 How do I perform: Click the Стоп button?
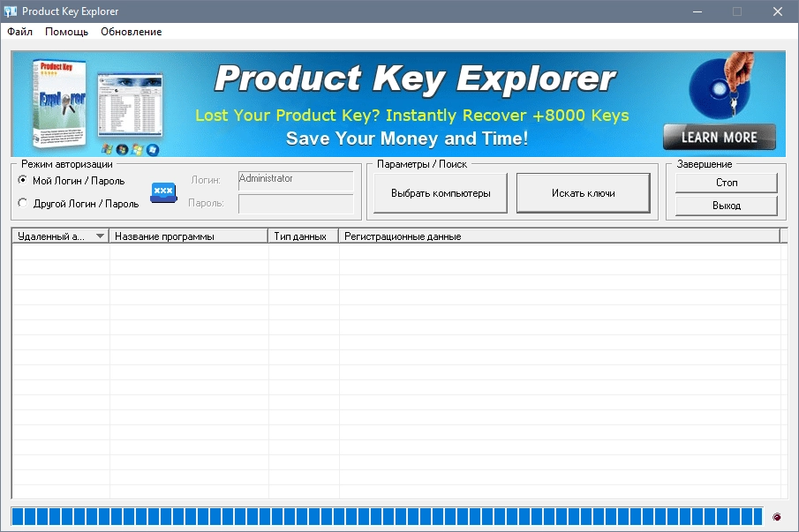click(x=727, y=183)
